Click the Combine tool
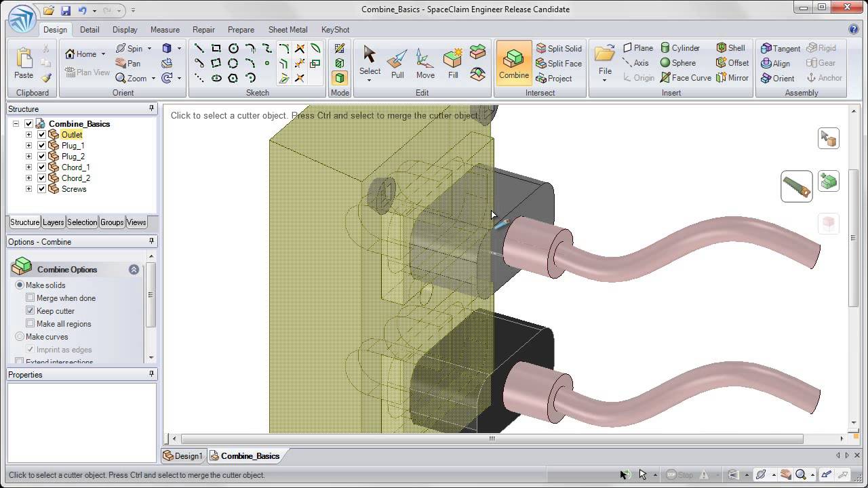The height and width of the screenshot is (488, 868). click(x=514, y=64)
